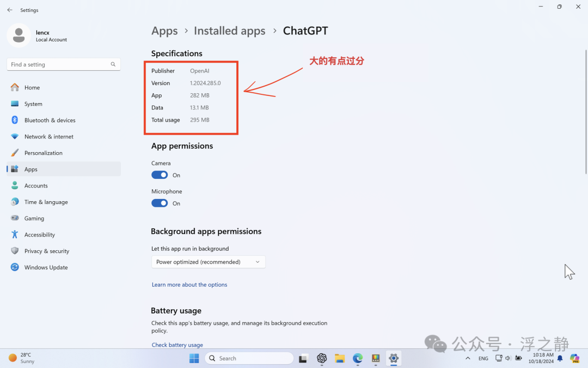This screenshot has height=368, width=588.
Task: Click the Settings gear icon in taskbar
Action: coord(394,358)
